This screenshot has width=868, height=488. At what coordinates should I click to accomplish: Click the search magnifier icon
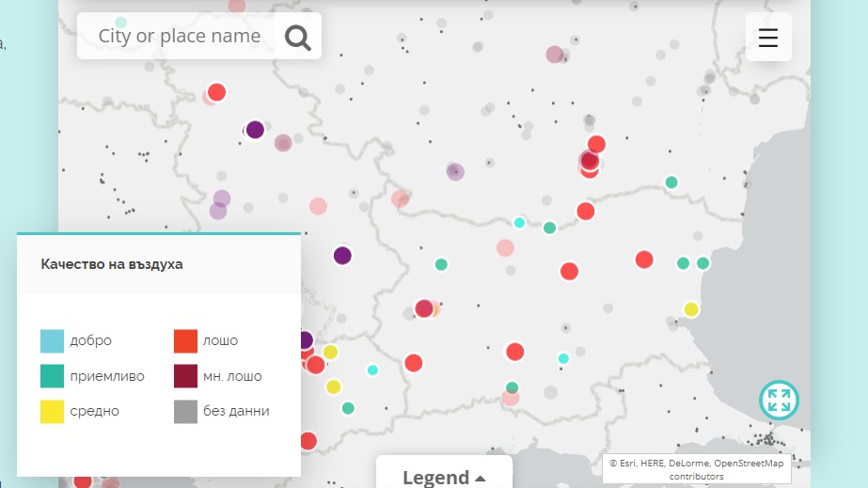point(298,38)
